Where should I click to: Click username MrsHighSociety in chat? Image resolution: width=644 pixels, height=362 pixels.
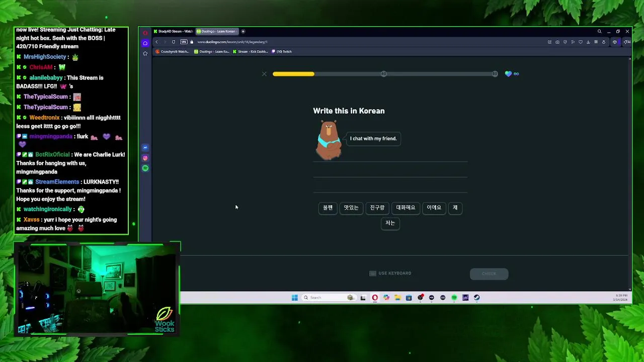point(45,57)
